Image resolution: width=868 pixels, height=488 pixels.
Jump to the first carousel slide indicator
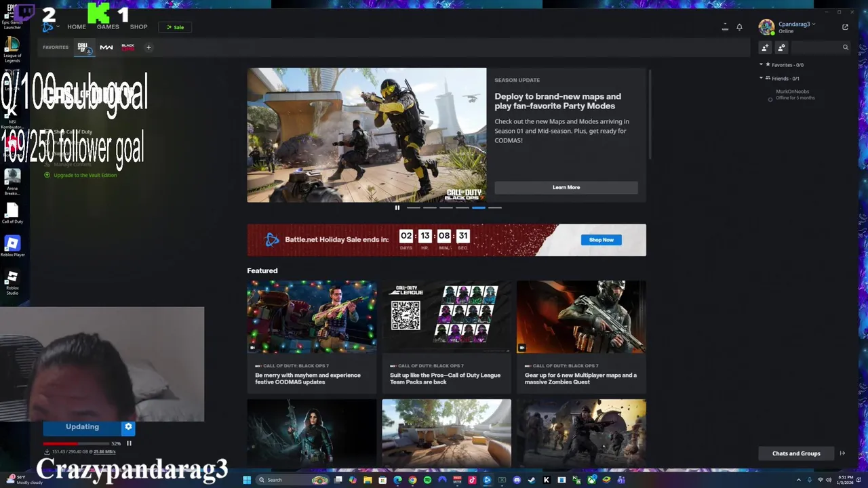(x=413, y=208)
